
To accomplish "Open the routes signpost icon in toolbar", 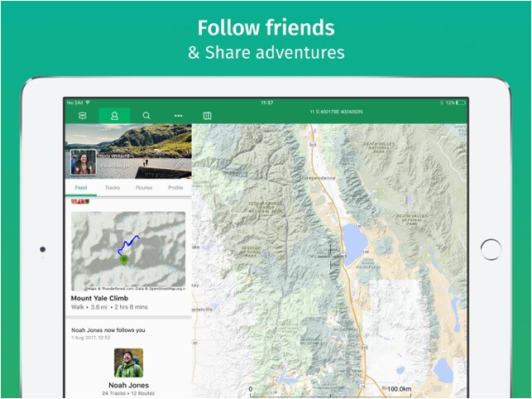I will pos(83,116).
